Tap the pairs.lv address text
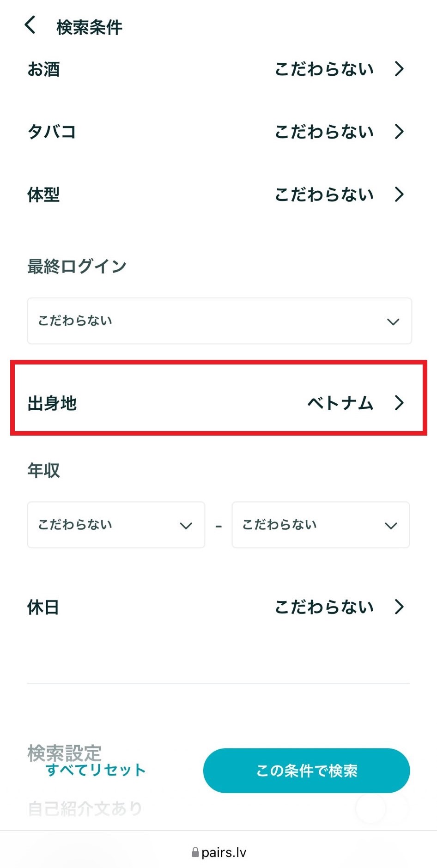 (224, 852)
